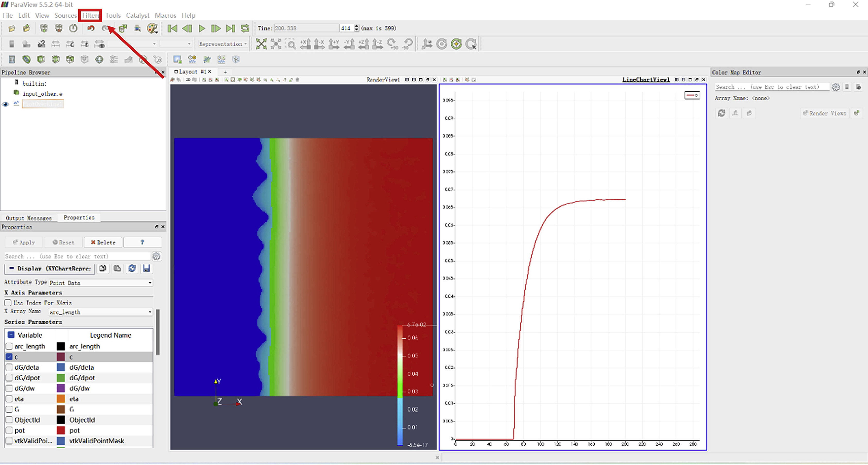Toggle visibility eye of PlotOverLine

pos(5,104)
